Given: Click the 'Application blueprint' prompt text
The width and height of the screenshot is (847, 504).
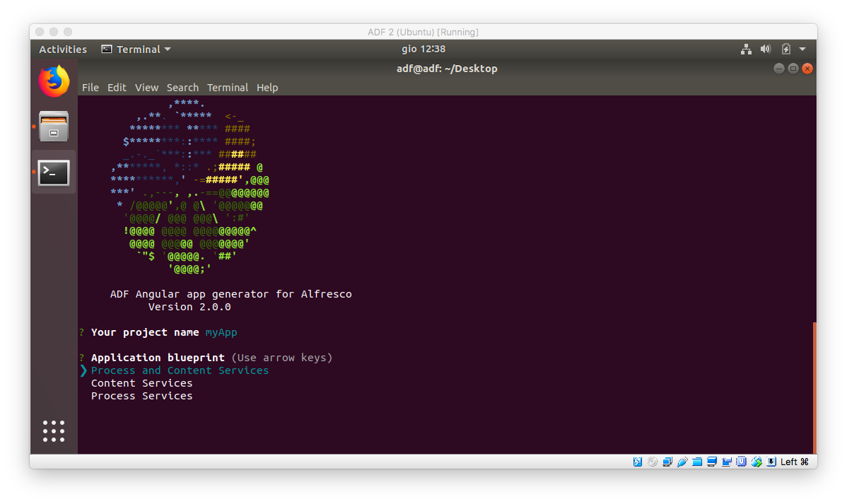Looking at the screenshot, I should click(158, 358).
